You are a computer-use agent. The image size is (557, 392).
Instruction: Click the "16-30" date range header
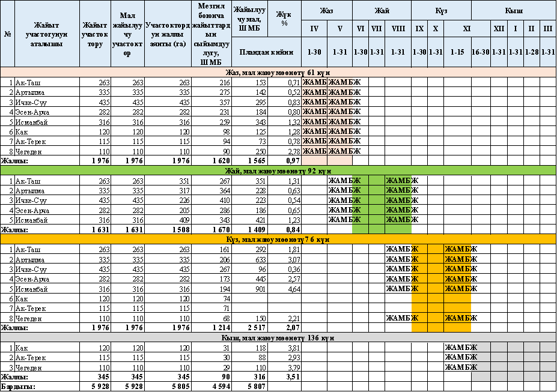tap(481, 52)
